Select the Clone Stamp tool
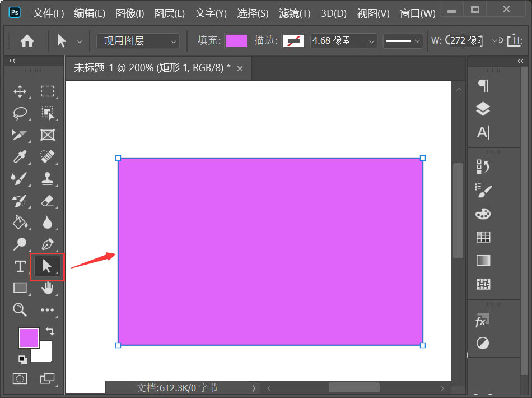532x398 pixels. (x=48, y=179)
